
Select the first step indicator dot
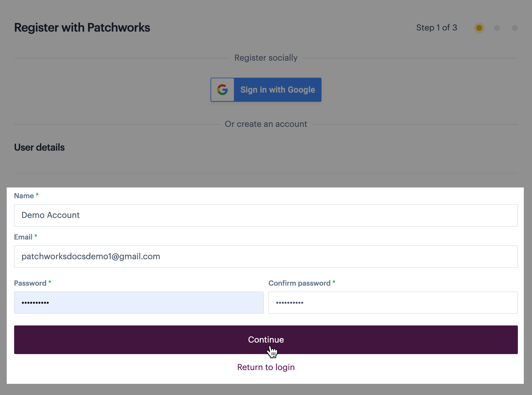click(x=479, y=28)
